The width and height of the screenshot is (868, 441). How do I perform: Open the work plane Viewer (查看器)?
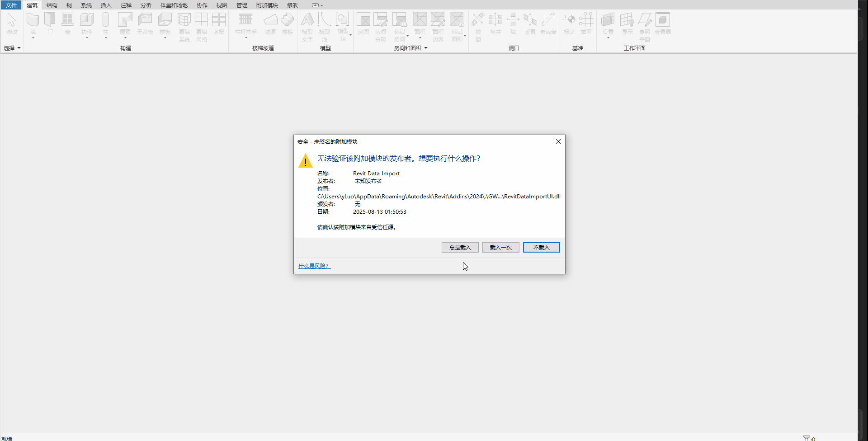click(663, 20)
